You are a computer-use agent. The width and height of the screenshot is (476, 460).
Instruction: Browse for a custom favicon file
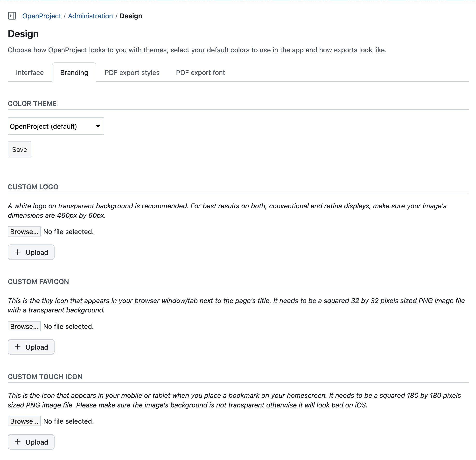tap(24, 326)
